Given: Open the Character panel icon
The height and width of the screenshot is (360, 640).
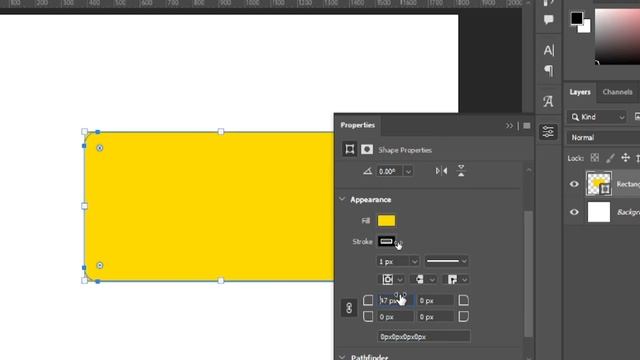Looking at the screenshot, I should [549, 50].
